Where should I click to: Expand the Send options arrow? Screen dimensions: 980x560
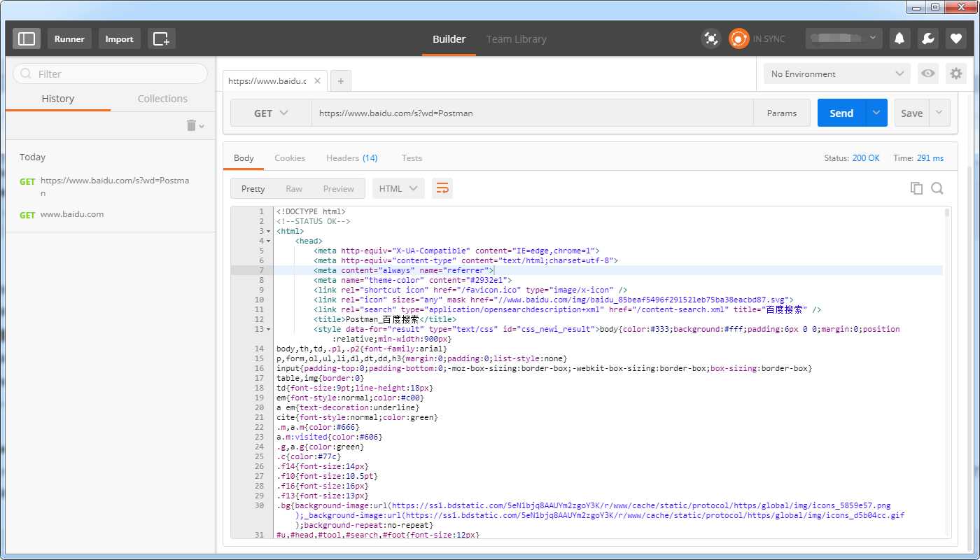click(x=876, y=113)
